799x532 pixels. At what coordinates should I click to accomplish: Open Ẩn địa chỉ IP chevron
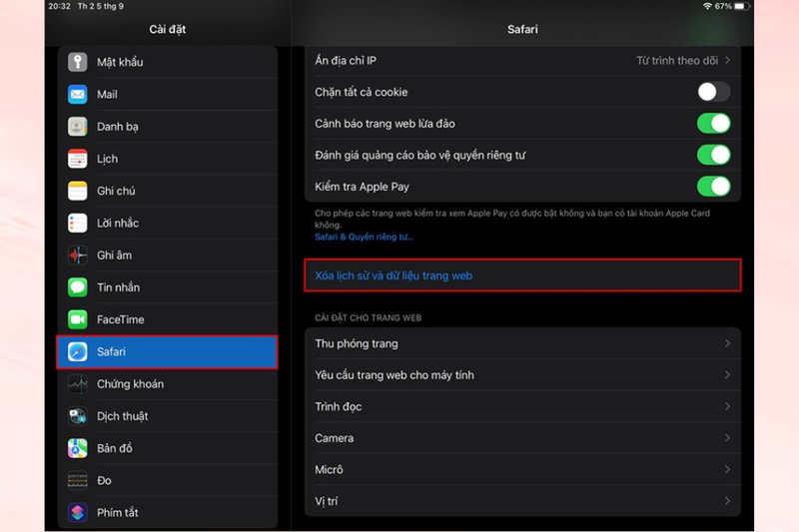728,61
